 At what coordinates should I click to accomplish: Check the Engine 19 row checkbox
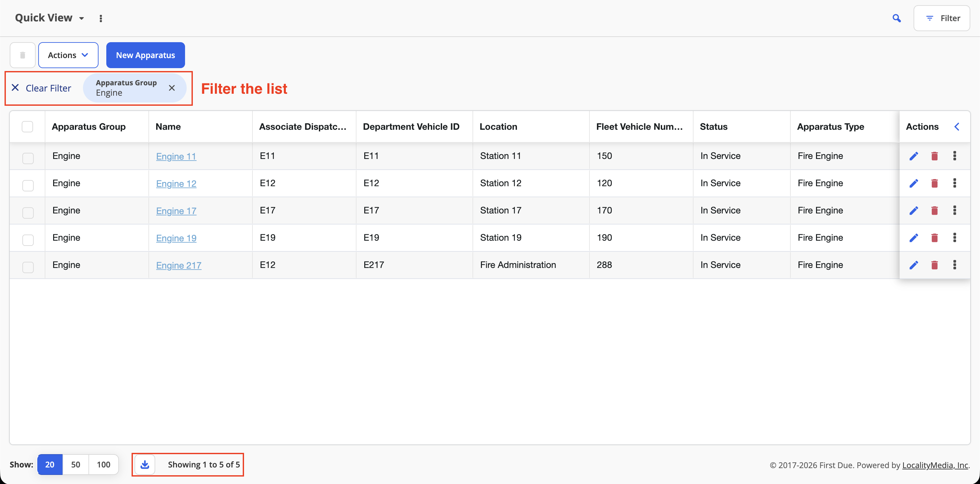tap(28, 240)
